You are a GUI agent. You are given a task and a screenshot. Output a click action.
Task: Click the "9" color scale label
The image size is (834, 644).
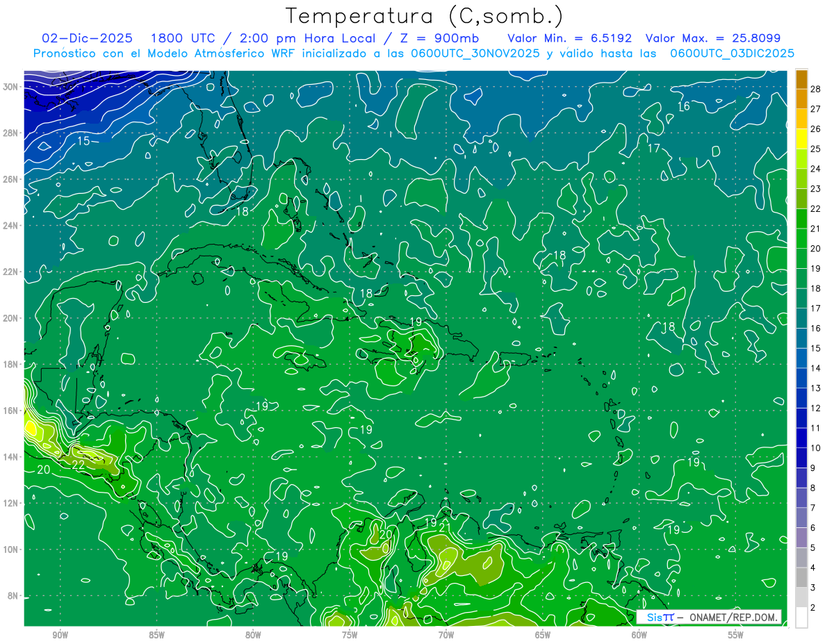(x=812, y=468)
